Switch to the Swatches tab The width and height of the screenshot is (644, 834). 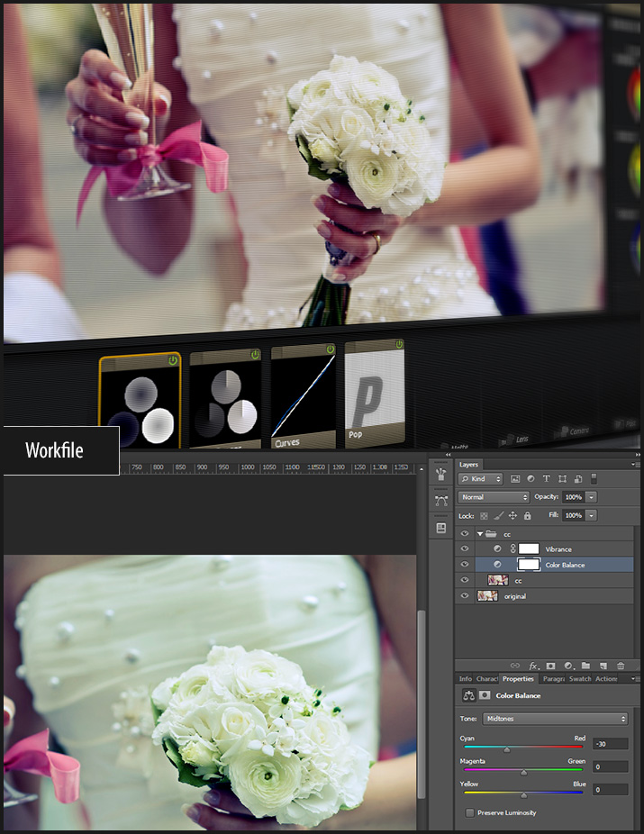pyautogui.click(x=580, y=679)
